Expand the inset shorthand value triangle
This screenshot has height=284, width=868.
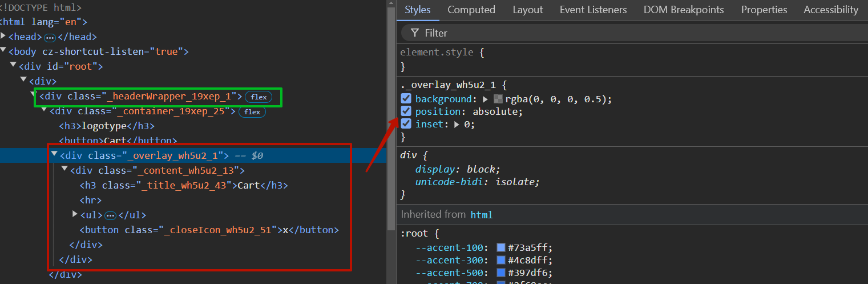458,125
